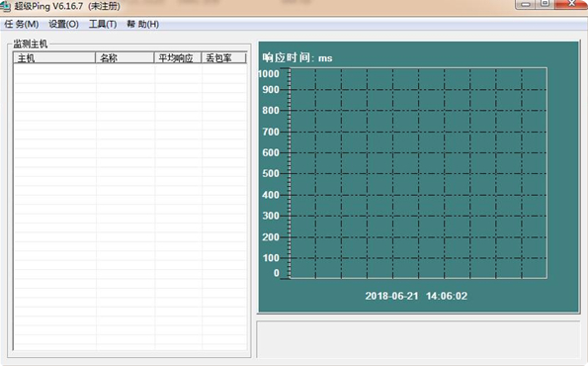Sort by the 平均响应 column header
The image size is (588, 366).
[x=178, y=57]
